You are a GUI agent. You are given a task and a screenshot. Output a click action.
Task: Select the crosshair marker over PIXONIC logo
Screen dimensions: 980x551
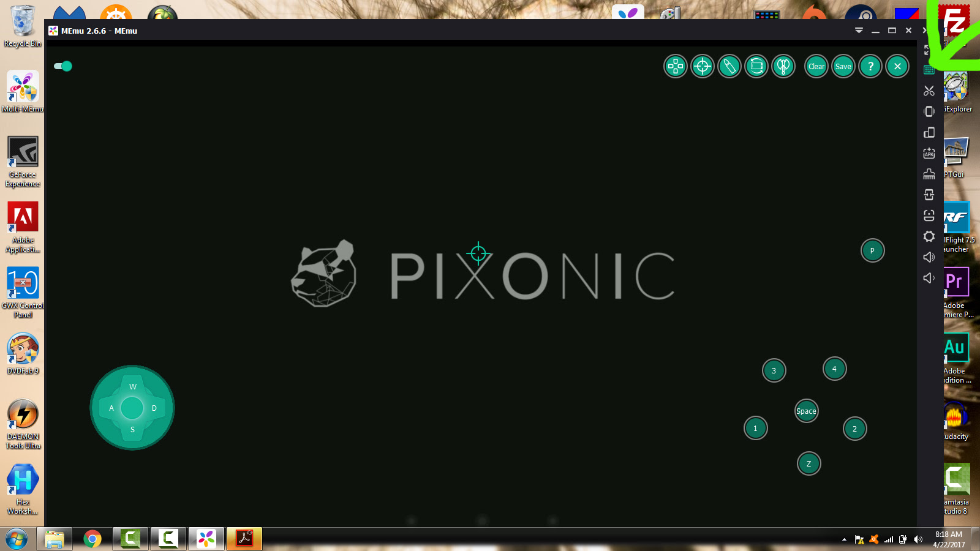[478, 252]
